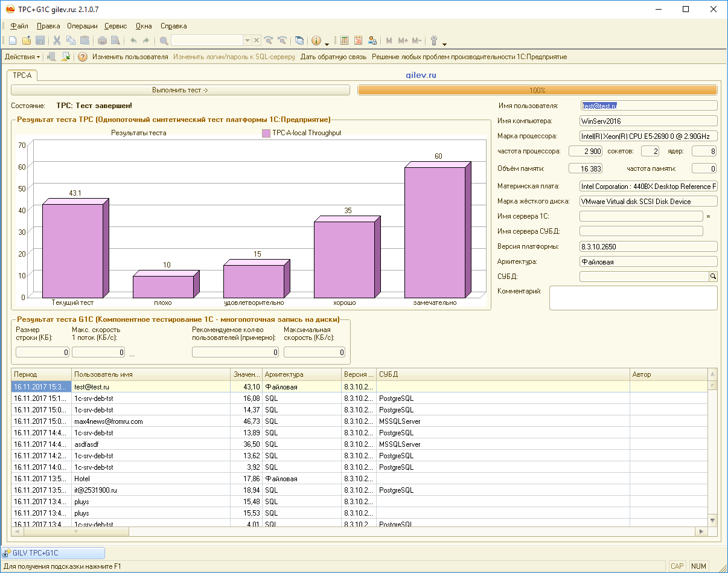Click the Windows list icon in toolbar
Screen dimensions: 728x573
[x=299, y=40]
